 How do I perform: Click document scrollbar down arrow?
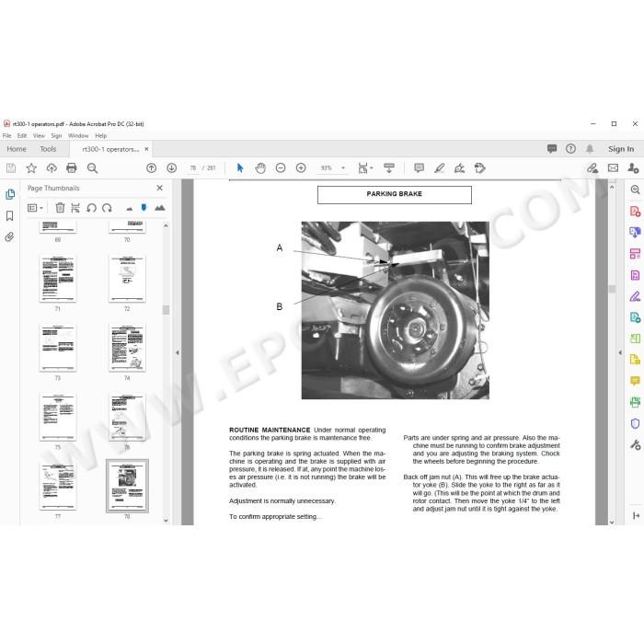[x=612, y=522]
